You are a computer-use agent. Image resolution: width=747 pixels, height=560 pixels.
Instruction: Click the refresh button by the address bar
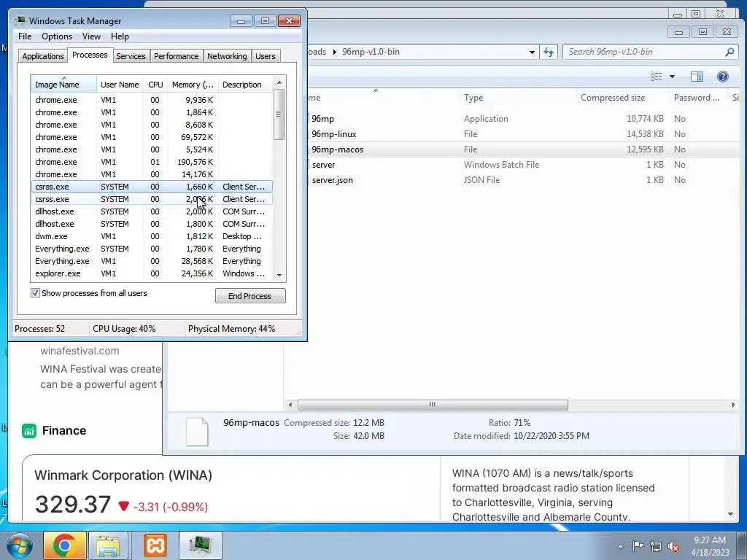coord(549,52)
